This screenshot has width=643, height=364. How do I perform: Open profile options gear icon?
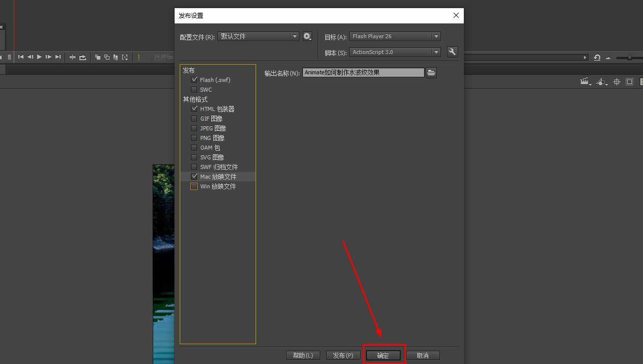tap(307, 36)
